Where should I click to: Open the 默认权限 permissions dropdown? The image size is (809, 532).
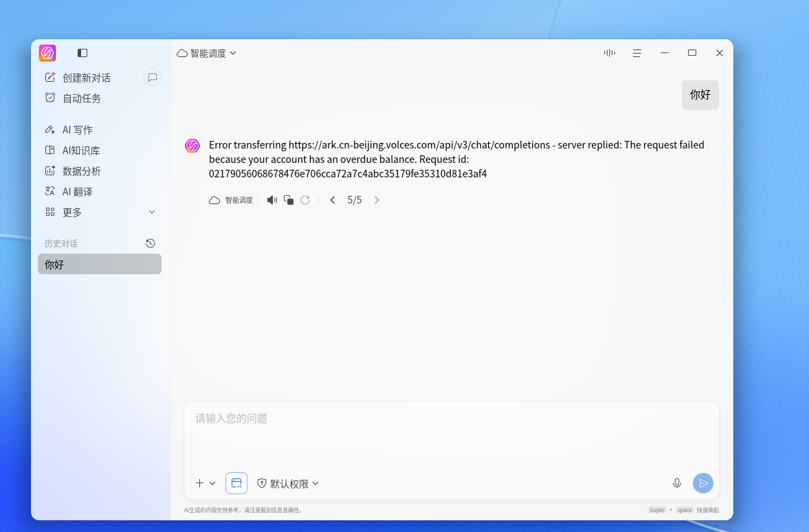click(x=288, y=483)
